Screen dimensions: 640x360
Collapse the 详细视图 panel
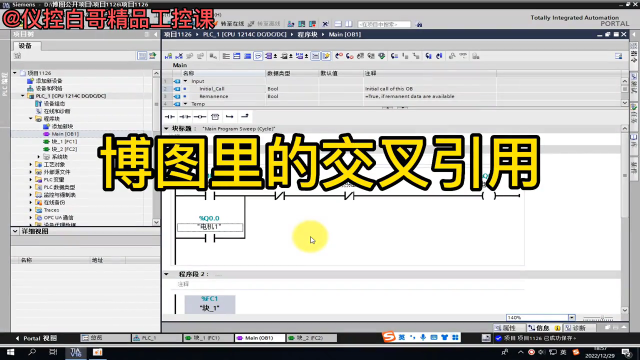click(15, 231)
